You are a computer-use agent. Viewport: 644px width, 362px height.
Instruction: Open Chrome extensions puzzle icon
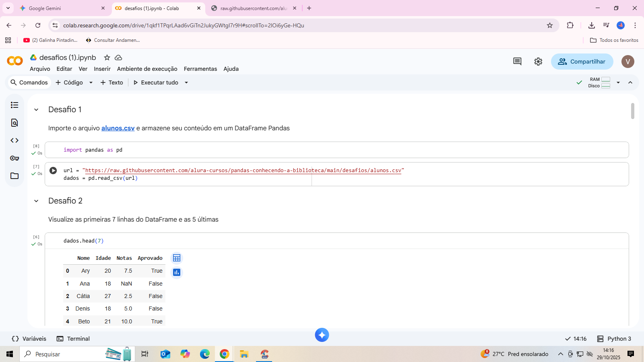(x=570, y=25)
